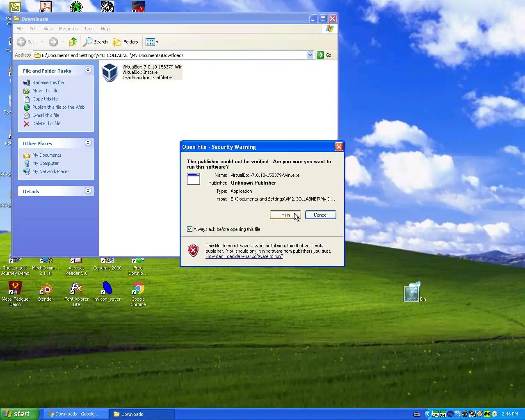Image resolution: width=525 pixels, height=420 pixels.
Task: Expand the address bar dropdown
Action: pos(310,55)
